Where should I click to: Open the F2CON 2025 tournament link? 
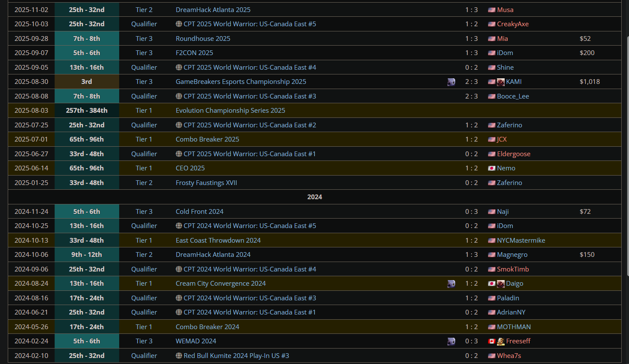tap(194, 53)
